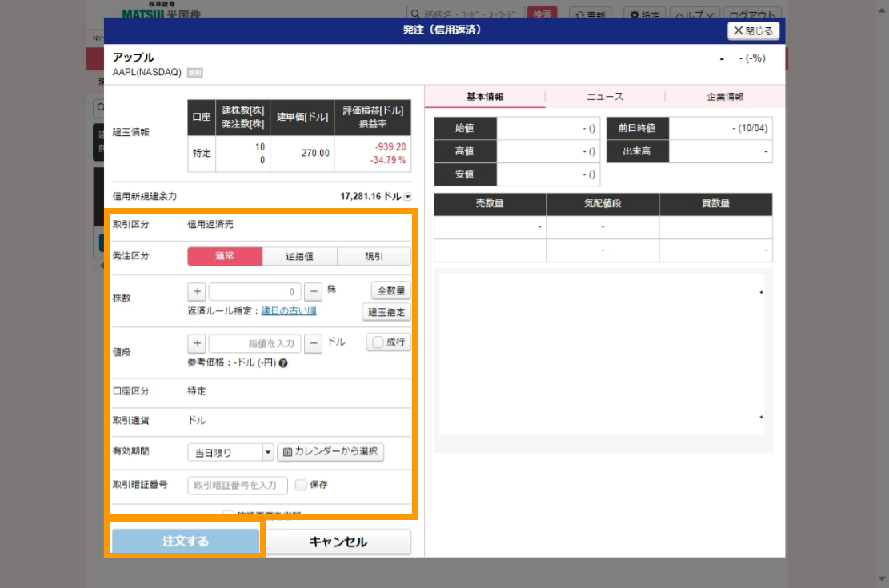Click 全数量 to fill all shares
The width and height of the screenshot is (889, 588).
pyautogui.click(x=391, y=290)
